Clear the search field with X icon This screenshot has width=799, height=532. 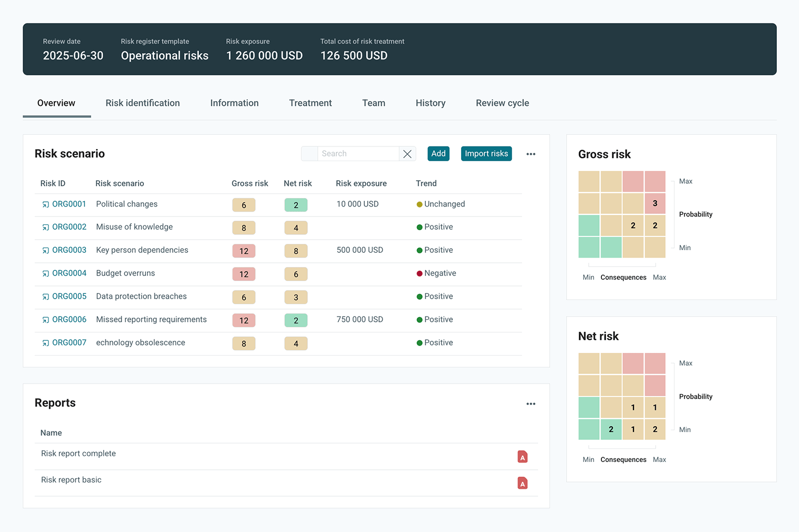click(407, 154)
